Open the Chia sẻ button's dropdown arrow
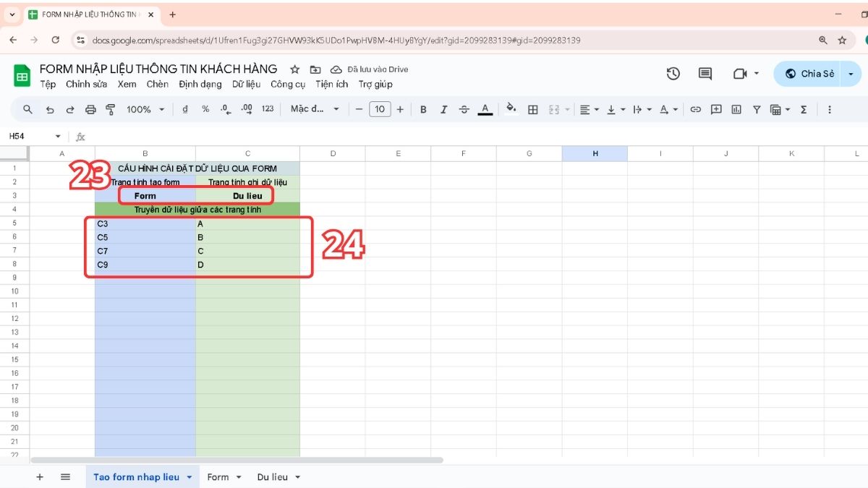This screenshot has height=488, width=868. 851,74
